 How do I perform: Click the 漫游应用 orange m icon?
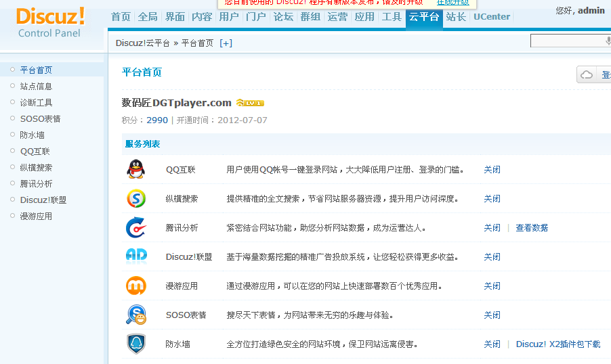click(136, 286)
